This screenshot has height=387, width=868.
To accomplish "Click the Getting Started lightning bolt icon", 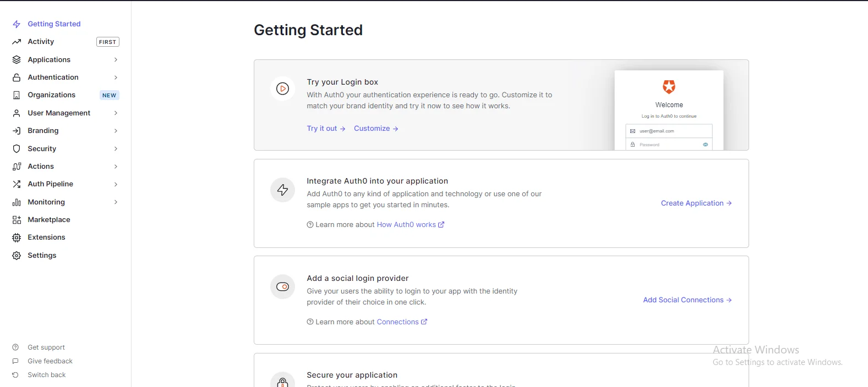I will pyautogui.click(x=17, y=24).
